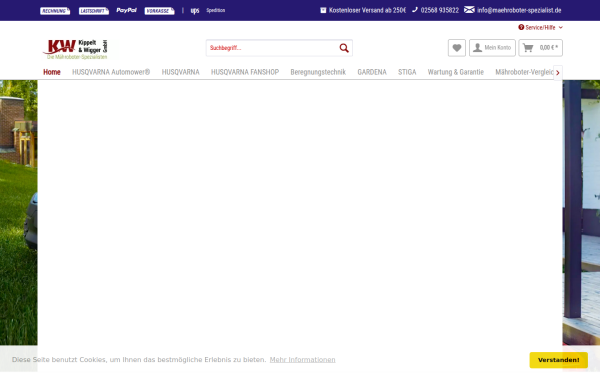The height and width of the screenshot is (375, 600).
Task: Click the magnifying glass search button
Action: (x=344, y=48)
